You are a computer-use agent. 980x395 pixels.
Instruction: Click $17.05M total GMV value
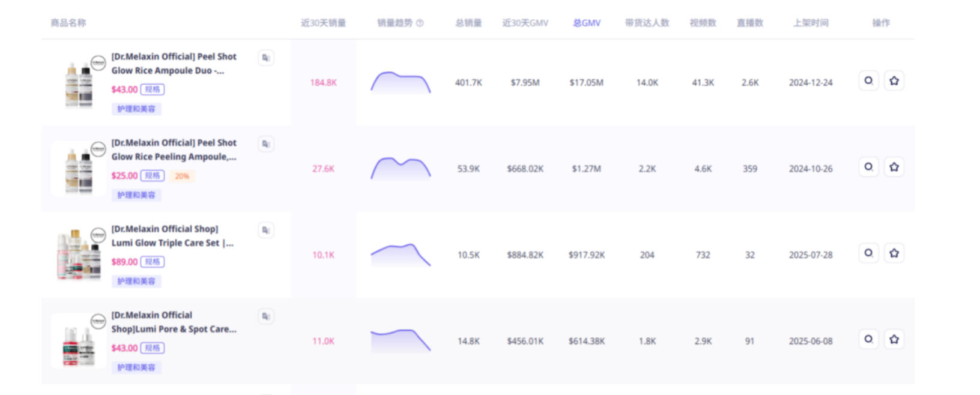pyautogui.click(x=587, y=83)
